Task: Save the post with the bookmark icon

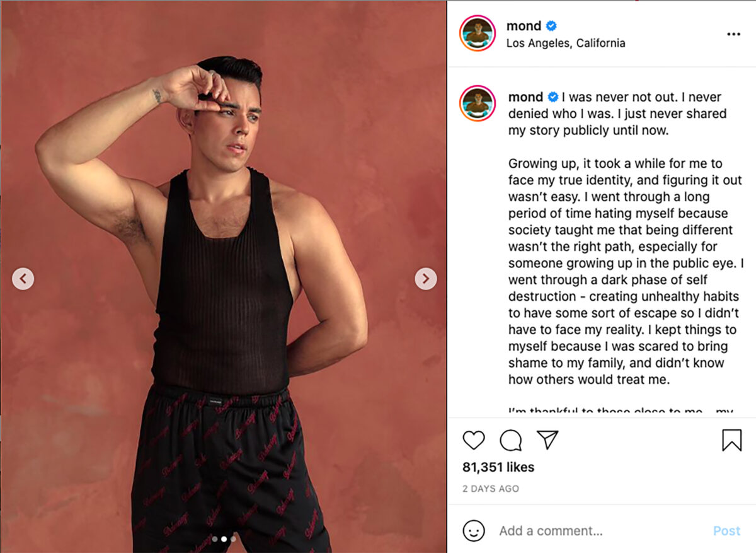Action: (x=731, y=440)
